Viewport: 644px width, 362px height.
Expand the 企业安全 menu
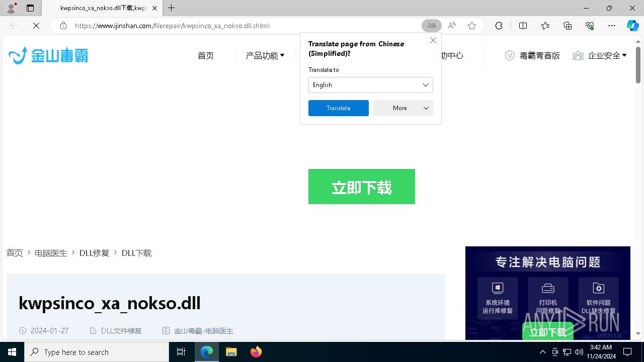point(600,56)
